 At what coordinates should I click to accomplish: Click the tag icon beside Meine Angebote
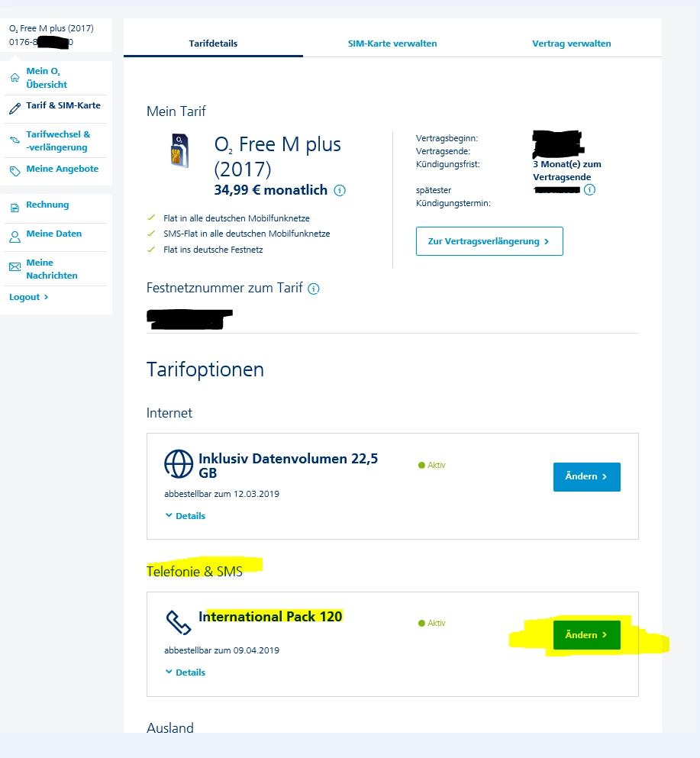point(15,171)
